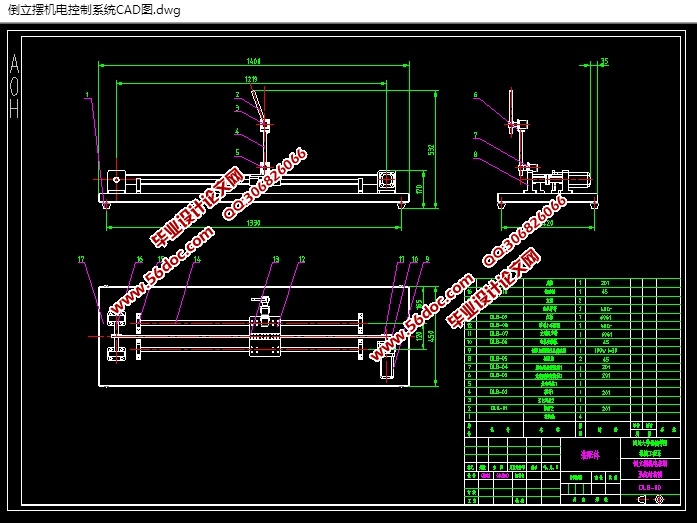Click the file name 倒立摆机电控制系统CAD图.dwg

94,10
